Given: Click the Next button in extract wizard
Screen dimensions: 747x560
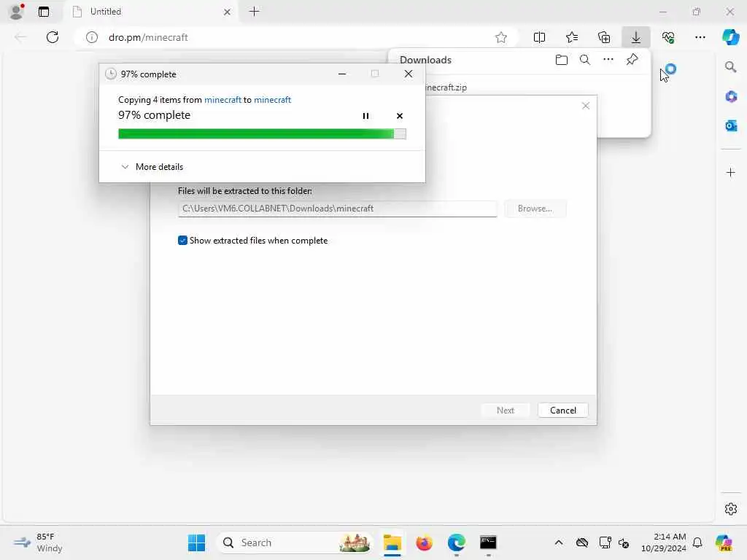Looking at the screenshot, I should 506,411.
